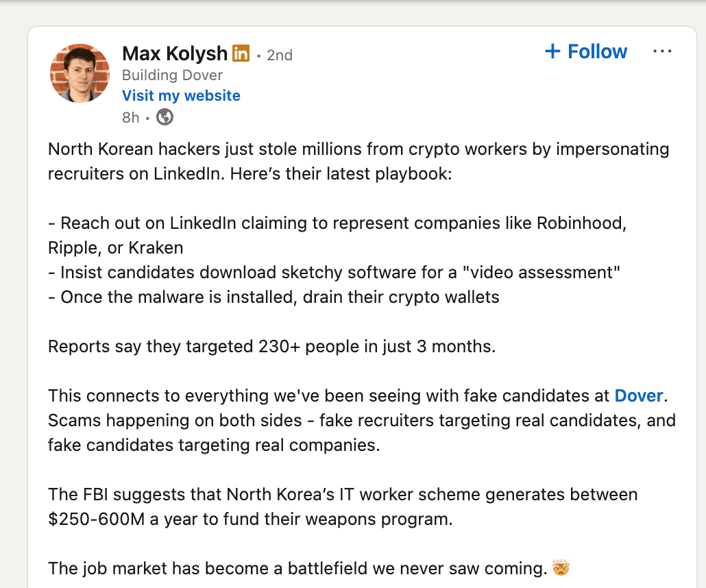Open Max Kolysh's profile photo
Viewport: 706px width, 588px height.
pos(80,74)
